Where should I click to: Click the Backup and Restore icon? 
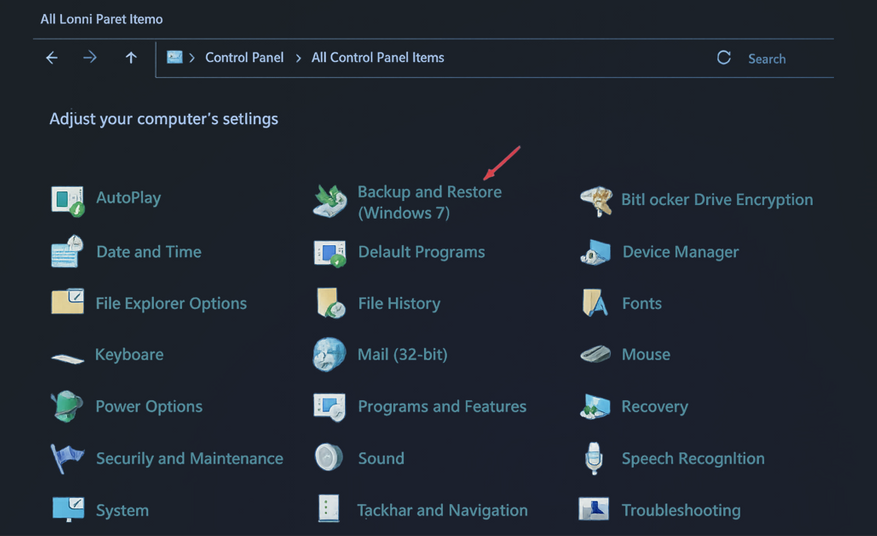pyautogui.click(x=329, y=201)
